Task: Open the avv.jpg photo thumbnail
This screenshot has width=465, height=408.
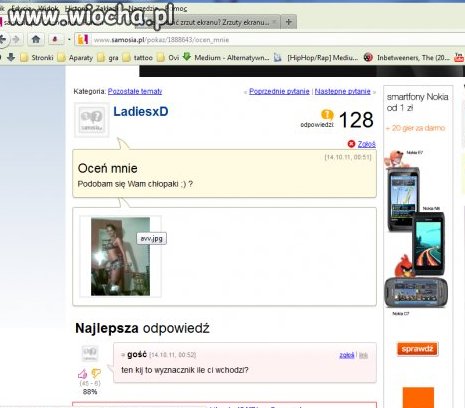Action: pyautogui.click(x=120, y=256)
